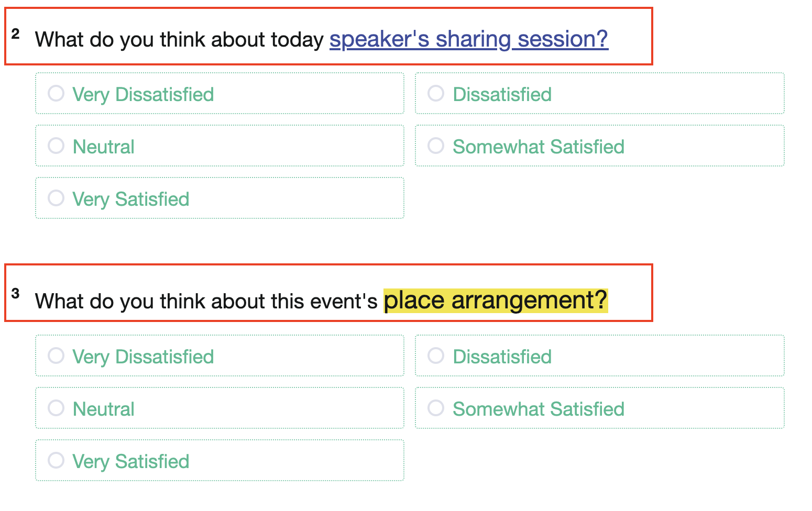Choose Dissatisfied radio under question 3
This screenshot has height=511, width=812.
[436, 356]
